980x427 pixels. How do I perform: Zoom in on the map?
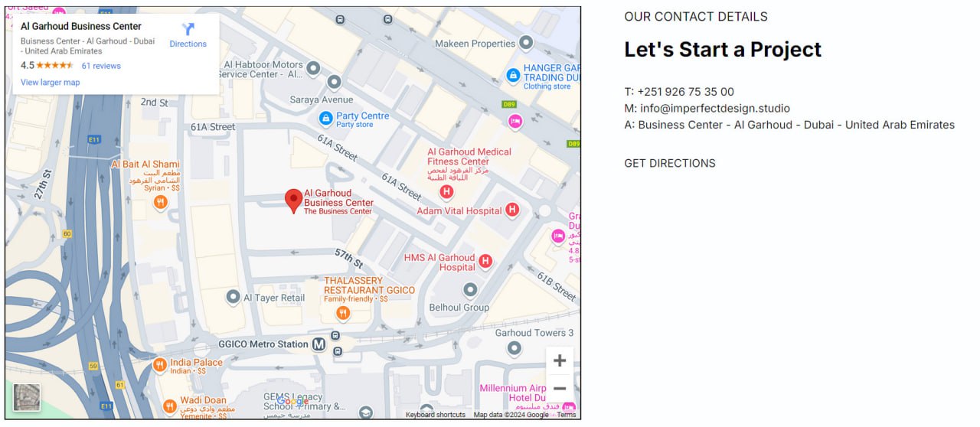coord(560,360)
